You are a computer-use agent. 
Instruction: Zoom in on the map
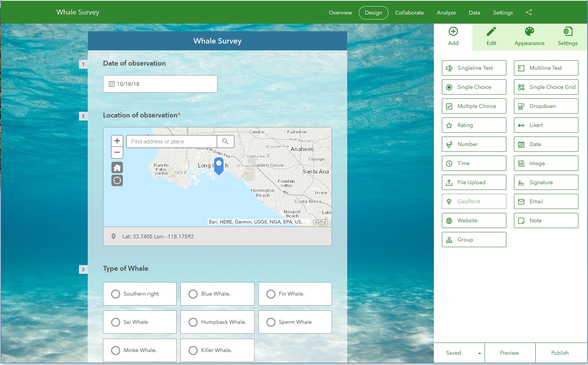[117, 141]
